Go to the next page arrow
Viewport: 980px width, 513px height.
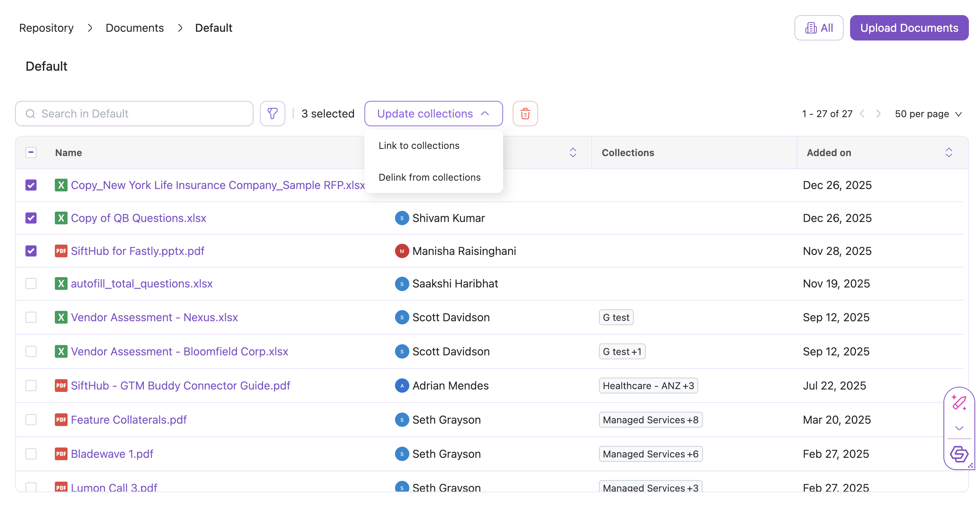tap(878, 114)
